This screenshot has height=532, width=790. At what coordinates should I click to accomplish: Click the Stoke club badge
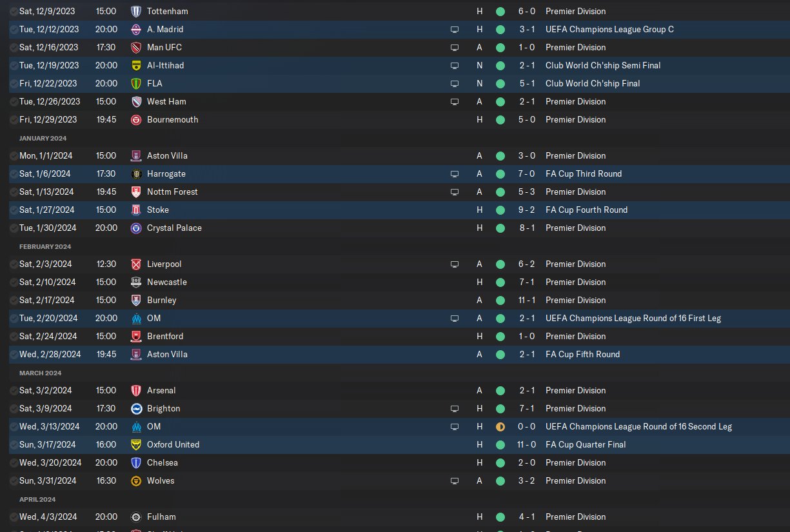pos(135,210)
